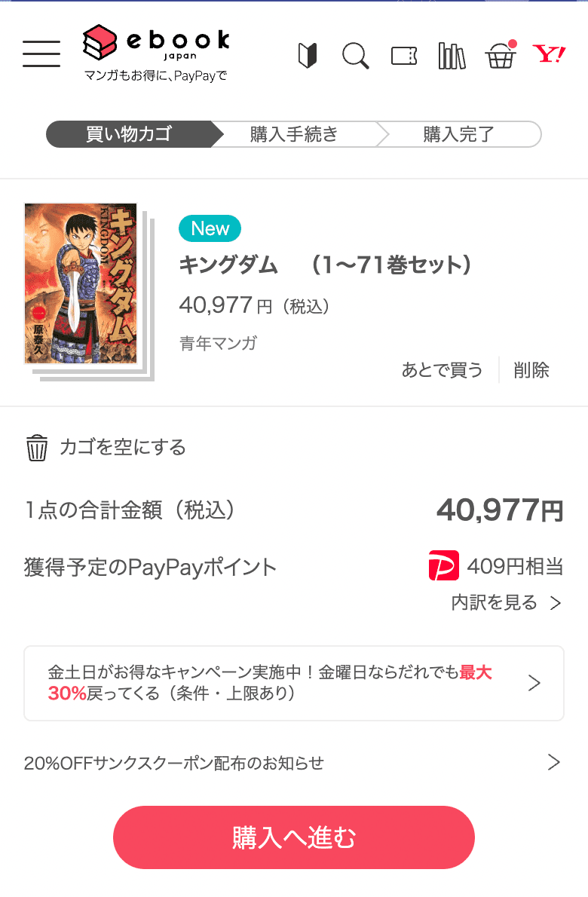The image size is (588, 897).
Task: Open the beginner's guide icon
Action: (x=308, y=56)
